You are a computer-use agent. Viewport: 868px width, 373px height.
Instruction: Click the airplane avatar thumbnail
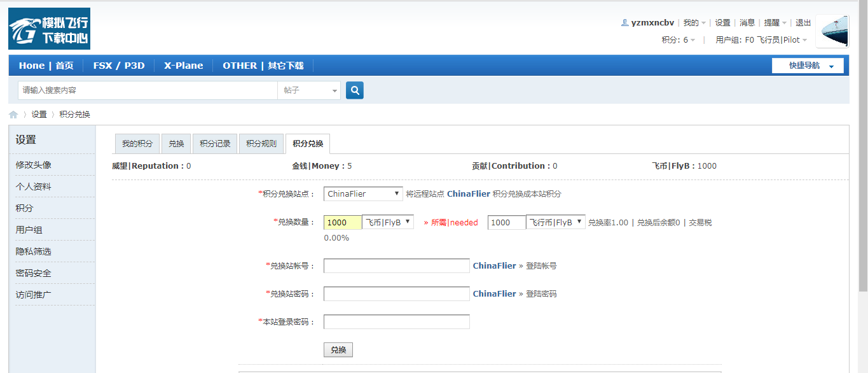(832, 29)
